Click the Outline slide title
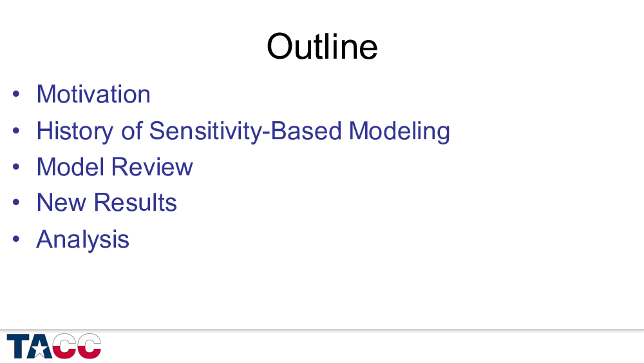Screen dimensions: 644x363 322,46
